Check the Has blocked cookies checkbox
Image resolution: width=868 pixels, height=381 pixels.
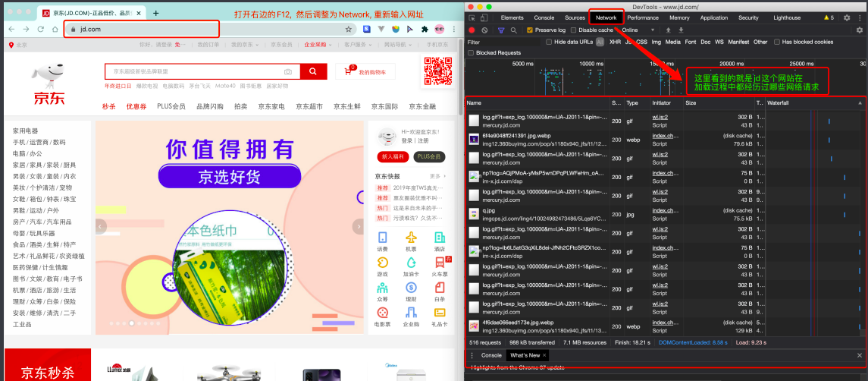(x=777, y=42)
